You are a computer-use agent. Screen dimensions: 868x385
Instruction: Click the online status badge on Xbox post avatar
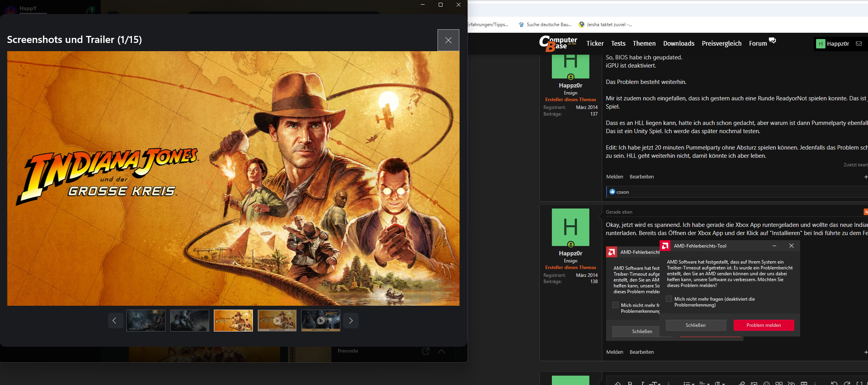[571, 244]
